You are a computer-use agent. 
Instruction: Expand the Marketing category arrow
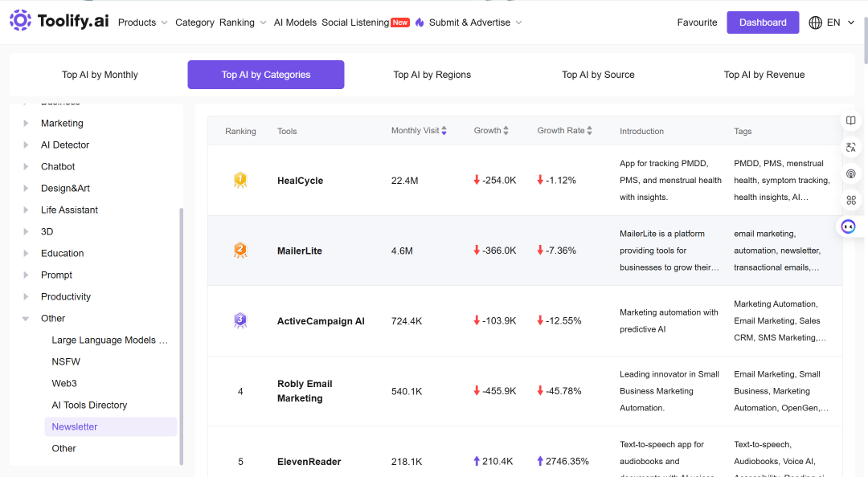click(26, 124)
